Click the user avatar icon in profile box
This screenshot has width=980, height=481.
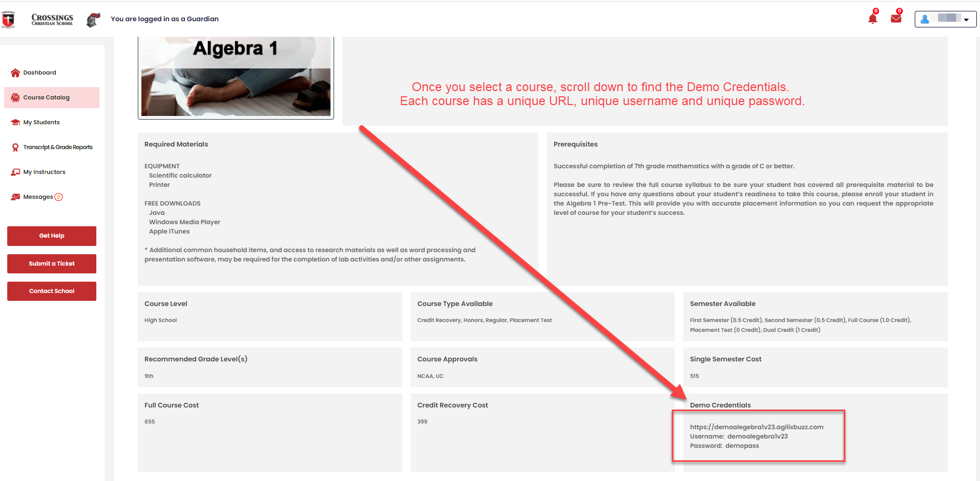pyautogui.click(x=925, y=19)
